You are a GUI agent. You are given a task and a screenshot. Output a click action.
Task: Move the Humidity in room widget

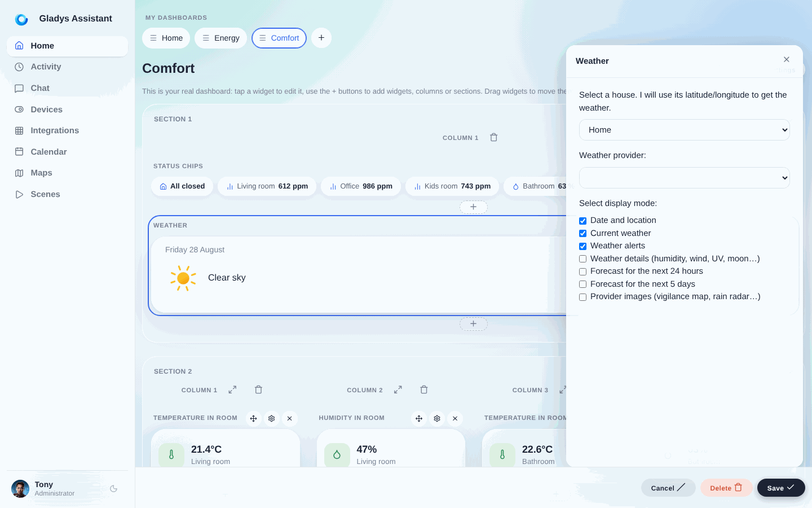pos(419,418)
